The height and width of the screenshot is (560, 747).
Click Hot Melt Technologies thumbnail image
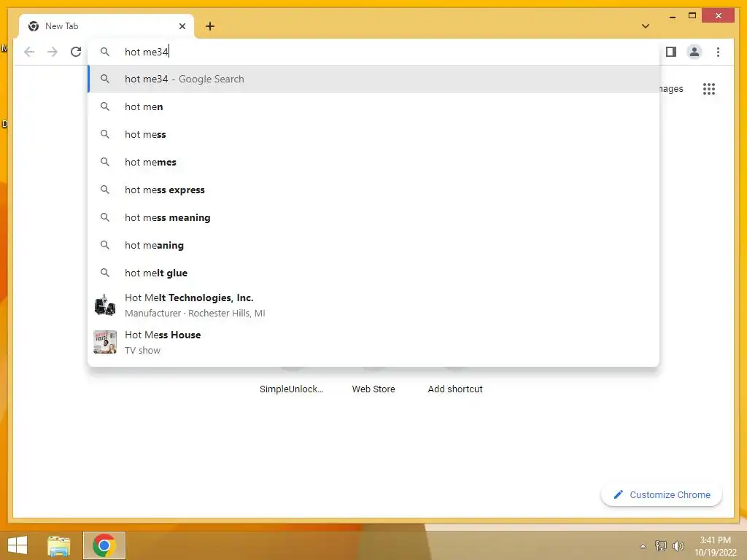105,305
